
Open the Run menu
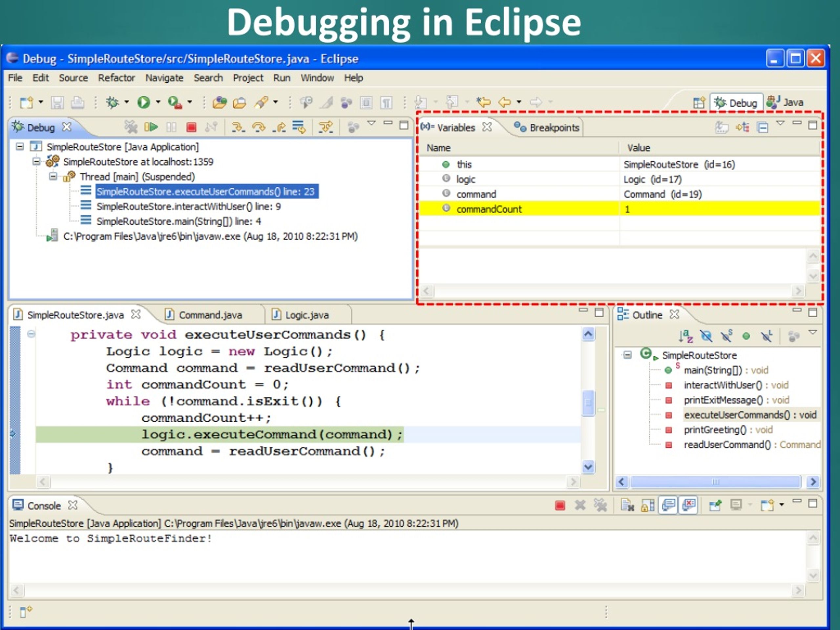(x=282, y=78)
